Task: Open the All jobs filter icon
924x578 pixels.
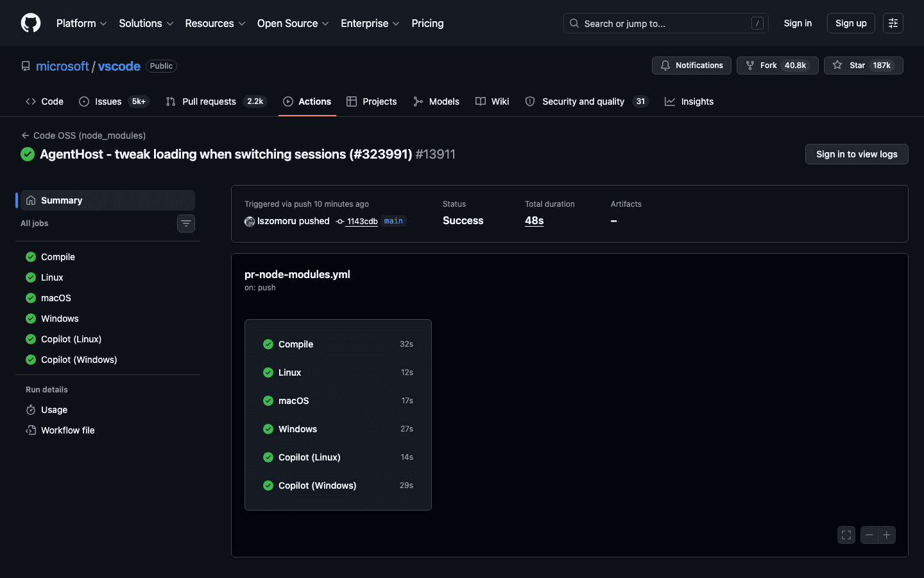Action: pyautogui.click(x=186, y=223)
